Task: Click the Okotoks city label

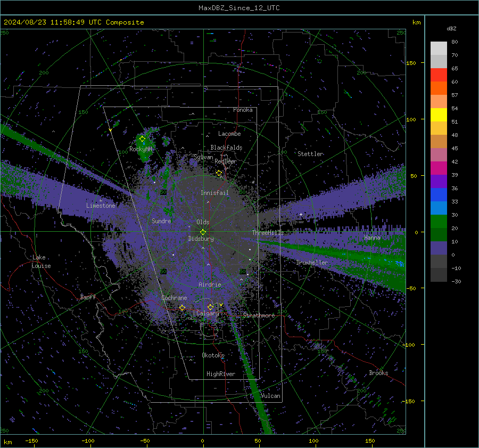Action: (213, 355)
